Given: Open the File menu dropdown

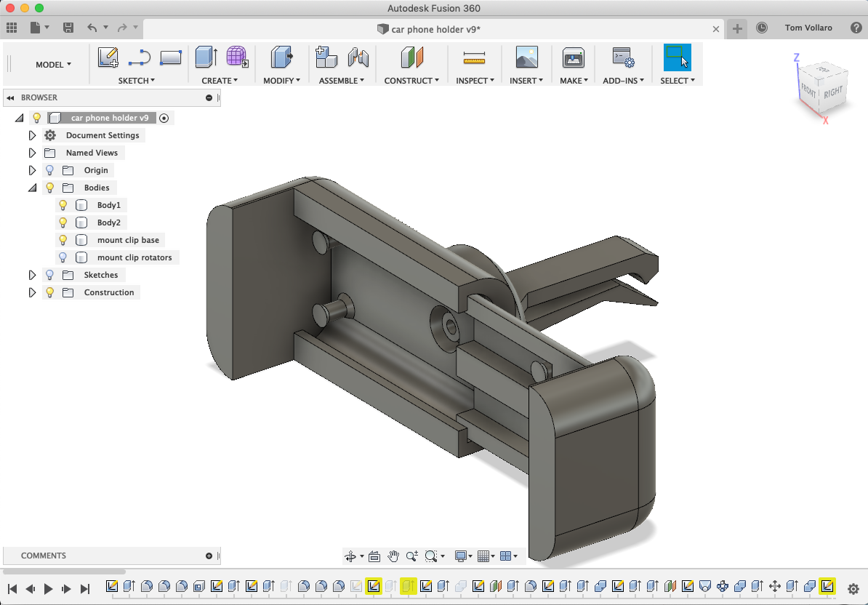Looking at the screenshot, I should 39,28.
